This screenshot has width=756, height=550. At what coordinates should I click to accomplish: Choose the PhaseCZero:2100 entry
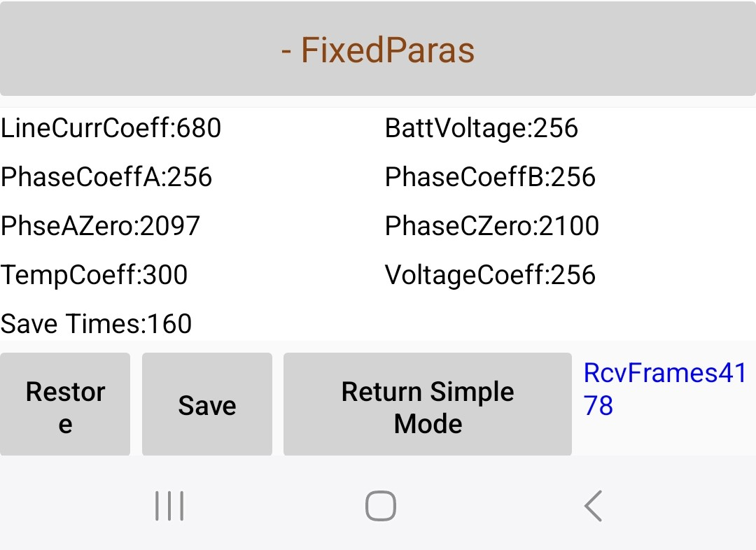click(492, 226)
